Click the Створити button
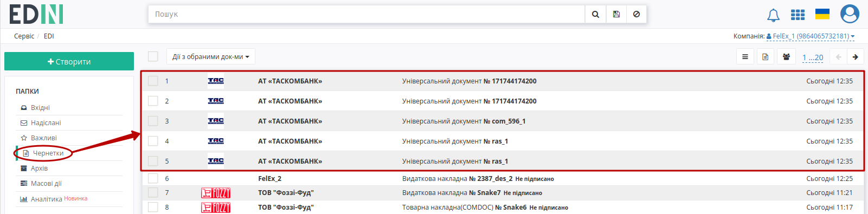The width and height of the screenshot is (868, 214). [x=69, y=61]
